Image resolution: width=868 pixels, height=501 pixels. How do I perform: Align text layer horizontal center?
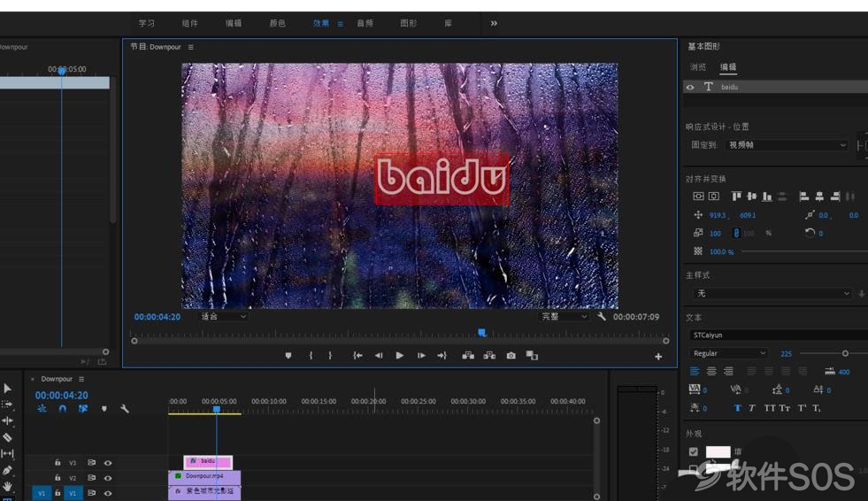[714, 196]
